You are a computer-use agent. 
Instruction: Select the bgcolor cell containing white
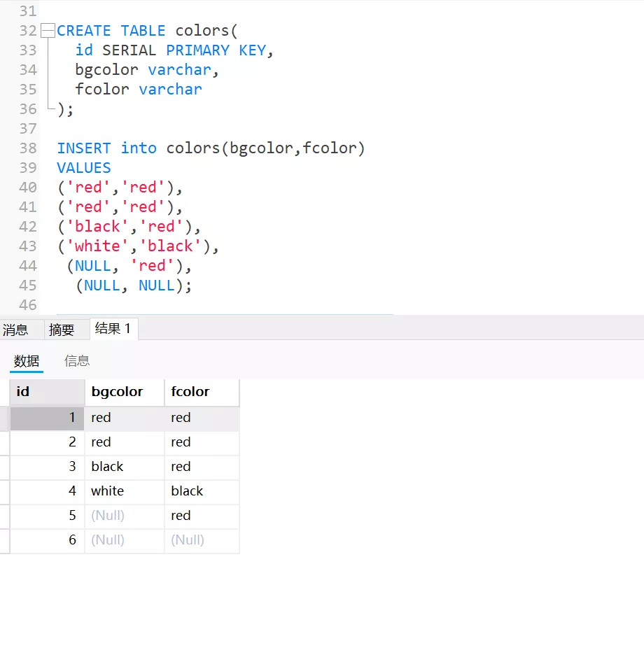(x=123, y=491)
